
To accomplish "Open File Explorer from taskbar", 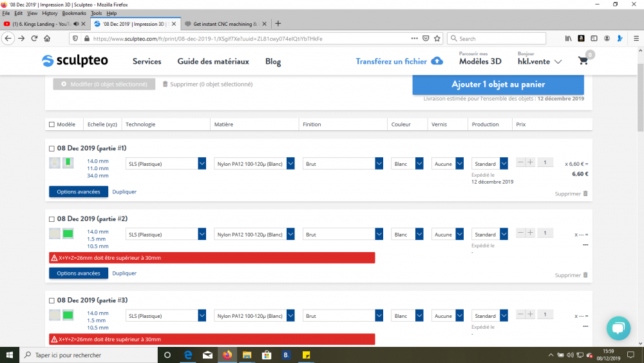I will tap(247, 355).
